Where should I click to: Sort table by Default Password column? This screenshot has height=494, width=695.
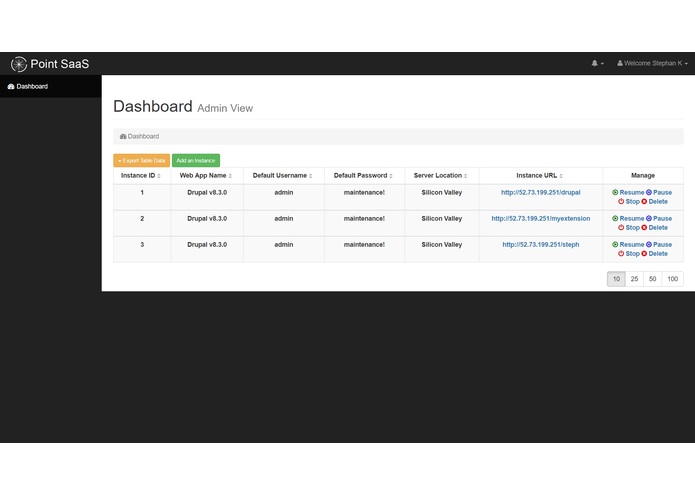click(x=364, y=175)
